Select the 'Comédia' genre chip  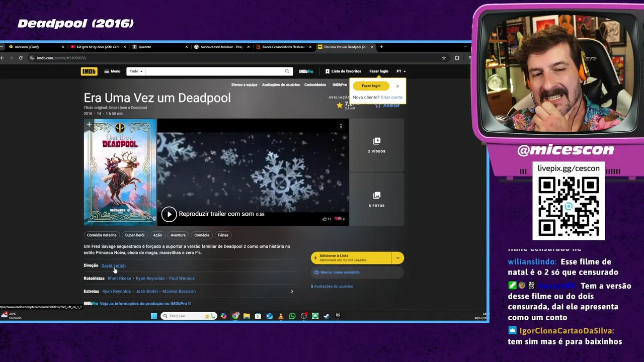pyautogui.click(x=202, y=235)
